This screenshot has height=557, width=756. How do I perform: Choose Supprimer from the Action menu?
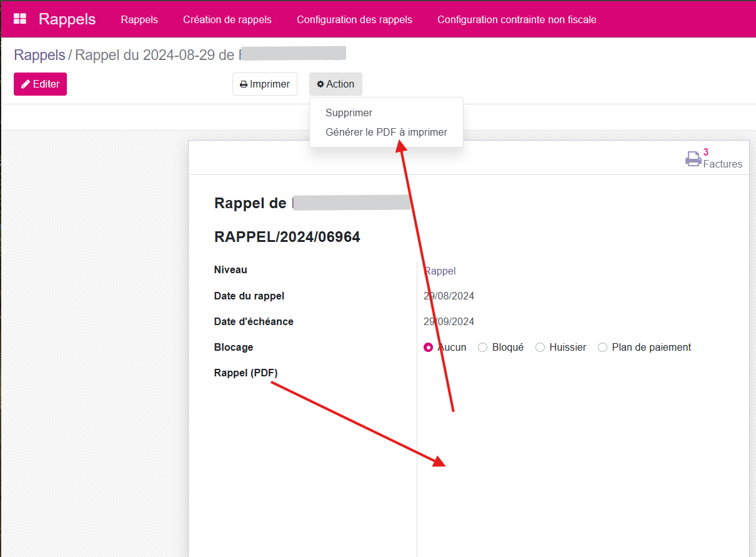click(x=349, y=113)
